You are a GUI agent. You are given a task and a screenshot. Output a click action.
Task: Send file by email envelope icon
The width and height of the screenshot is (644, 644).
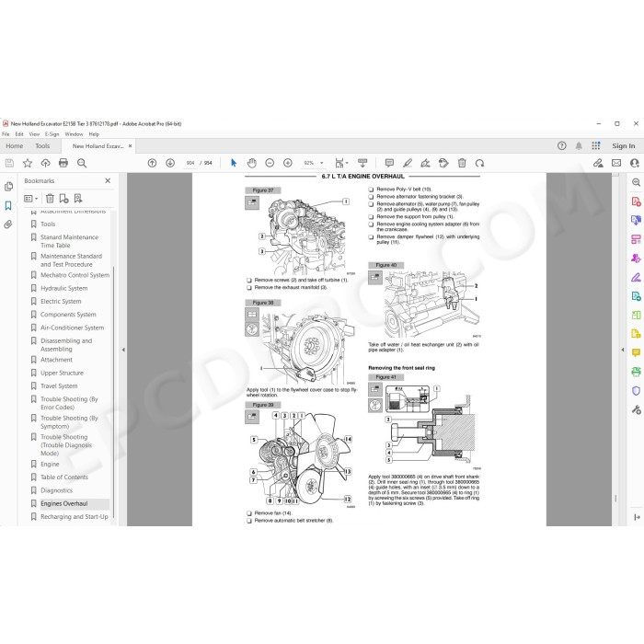pyautogui.click(x=616, y=163)
